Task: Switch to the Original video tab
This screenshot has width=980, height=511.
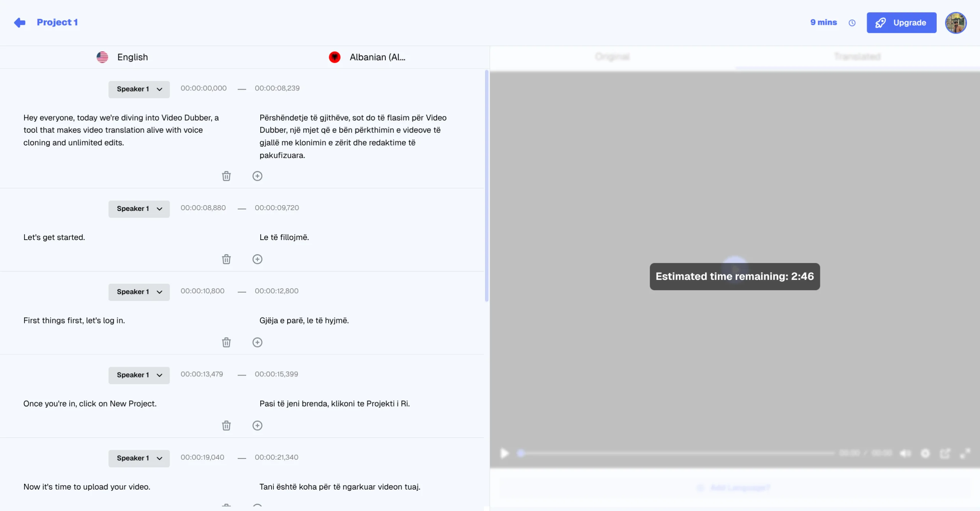Action: [x=612, y=57]
